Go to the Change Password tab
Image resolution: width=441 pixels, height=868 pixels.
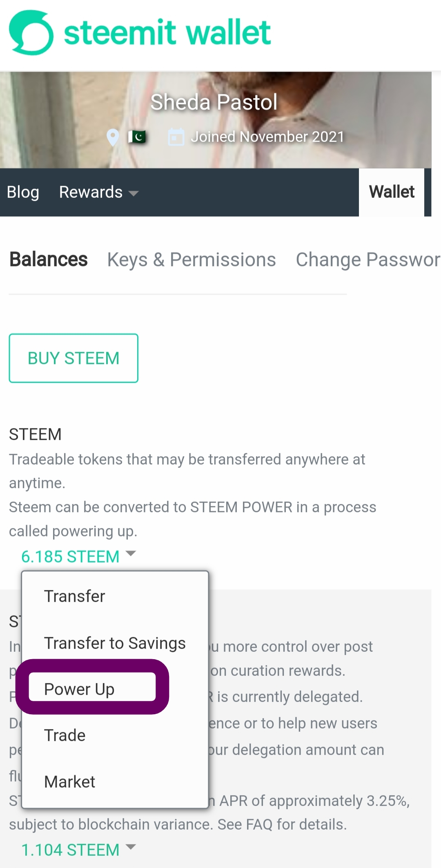368,260
